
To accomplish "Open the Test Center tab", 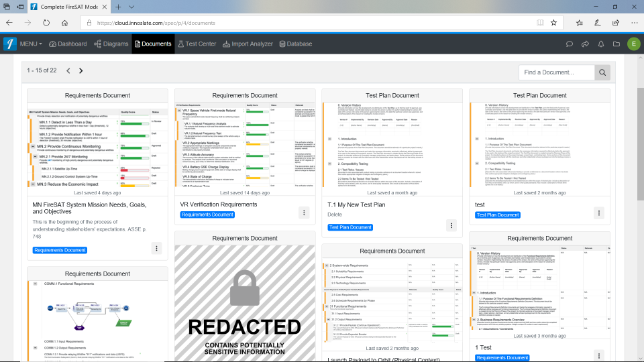I will (197, 44).
